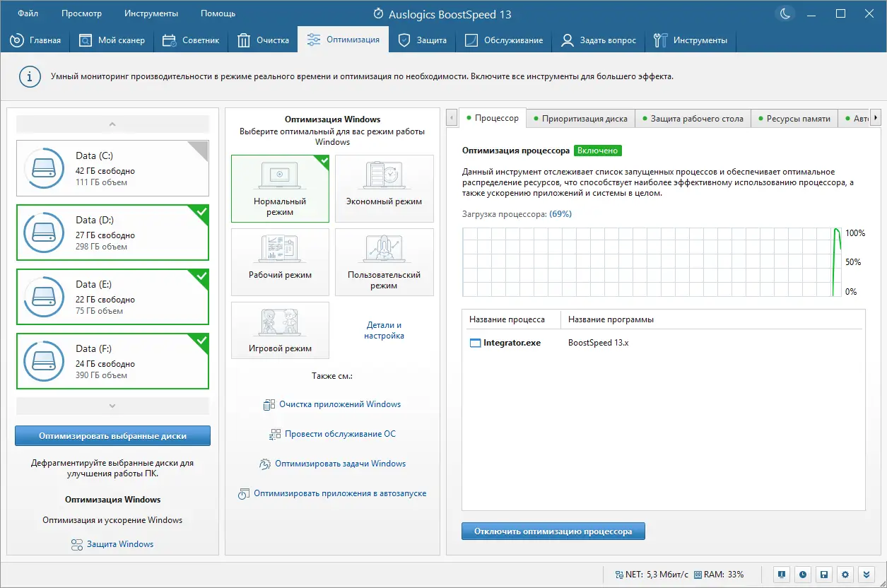Image resolution: width=887 pixels, height=588 pixels.
Task: Open the Файл menu
Action: pos(28,13)
